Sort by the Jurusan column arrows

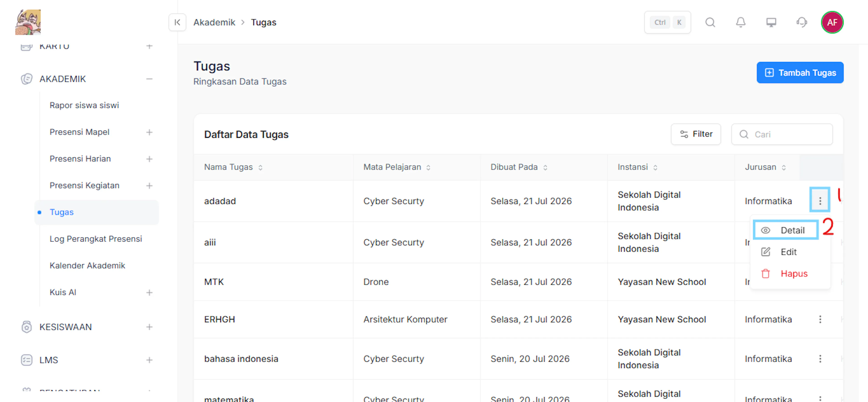tap(784, 167)
